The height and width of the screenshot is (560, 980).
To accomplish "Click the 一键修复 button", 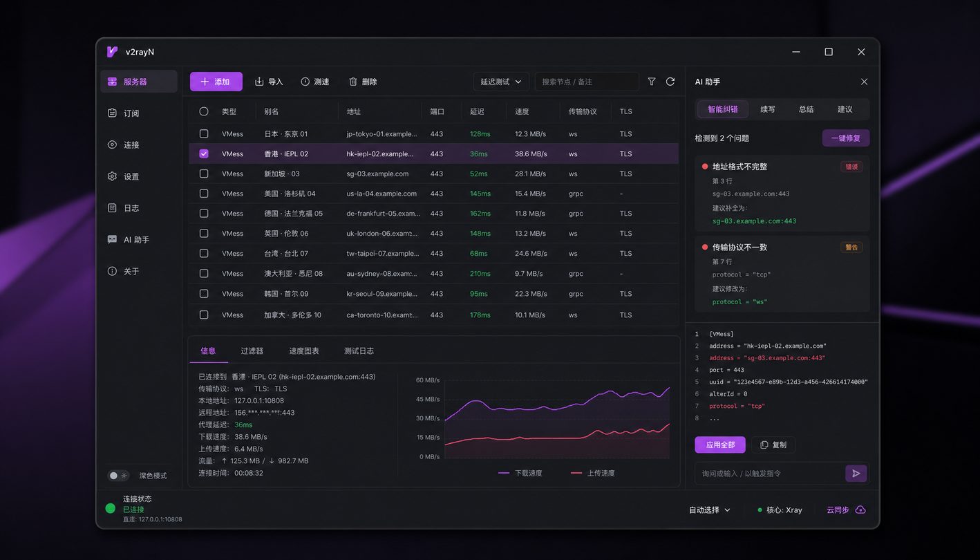I will click(x=846, y=138).
